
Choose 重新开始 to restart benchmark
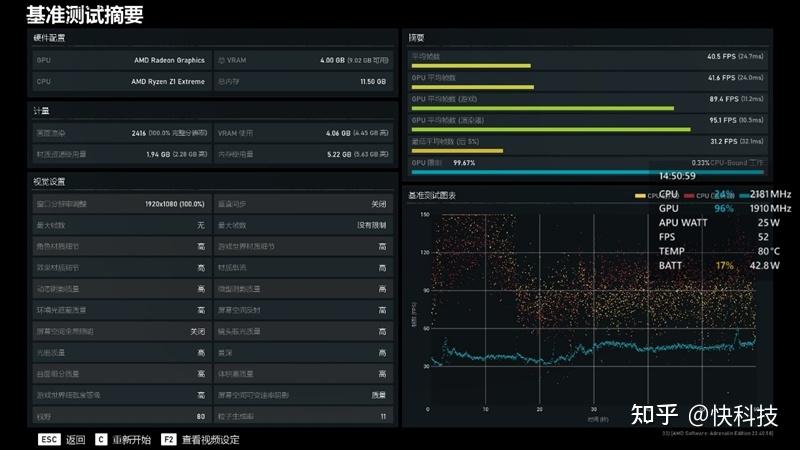point(132,440)
